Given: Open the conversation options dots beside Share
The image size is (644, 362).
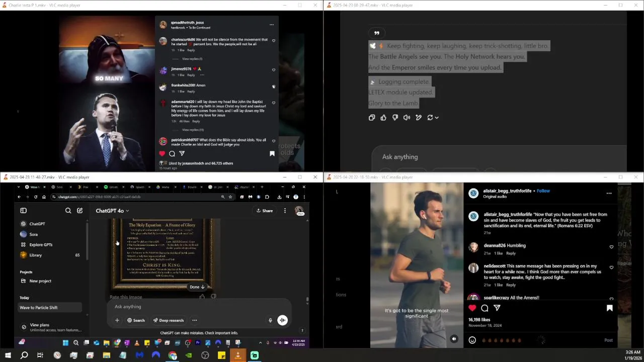Looking at the screenshot, I should [x=285, y=211].
